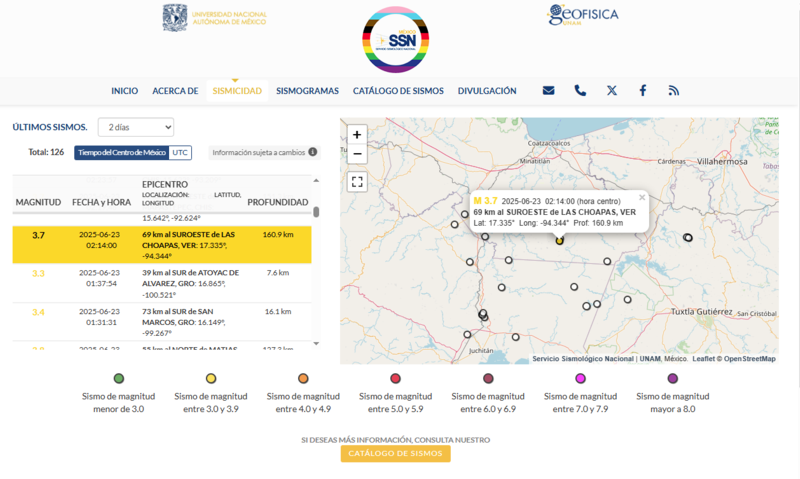Open the DIVULGACIÓN menu

pyautogui.click(x=487, y=91)
